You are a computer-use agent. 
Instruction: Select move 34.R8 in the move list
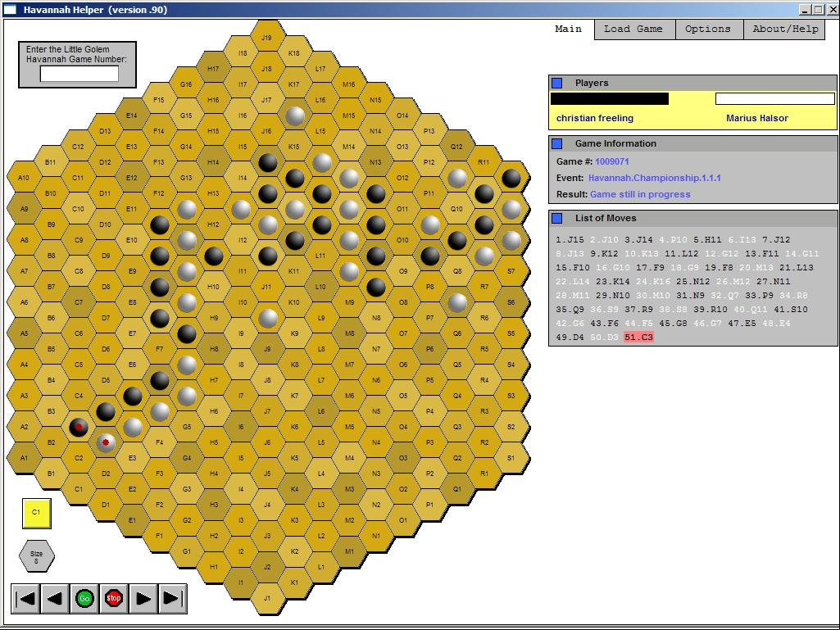pos(794,296)
